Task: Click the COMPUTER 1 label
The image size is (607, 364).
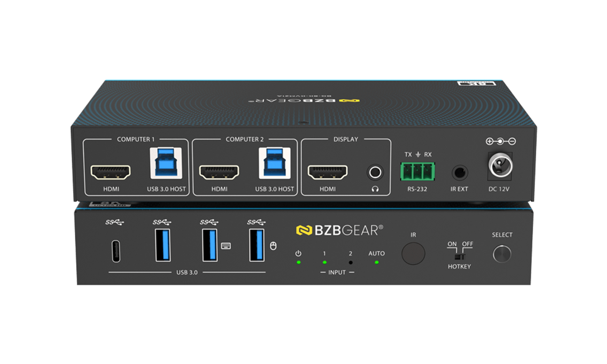Action: point(136,139)
